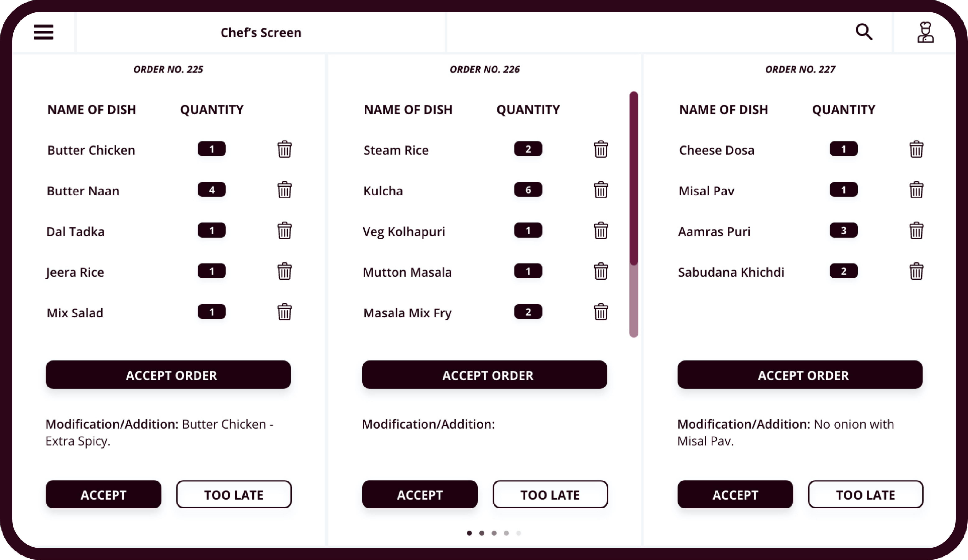
Task: Delete Kulcha from order 226
Action: coord(601,190)
